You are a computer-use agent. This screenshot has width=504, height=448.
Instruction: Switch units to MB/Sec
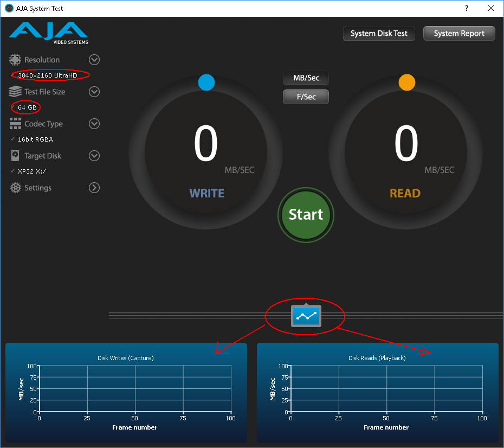[306, 78]
